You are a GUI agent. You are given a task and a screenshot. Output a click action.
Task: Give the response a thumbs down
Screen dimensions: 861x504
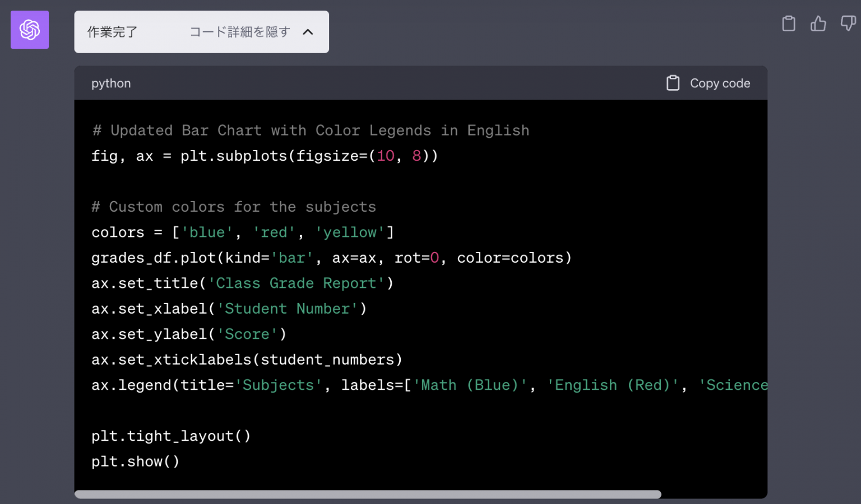[x=847, y=24]
